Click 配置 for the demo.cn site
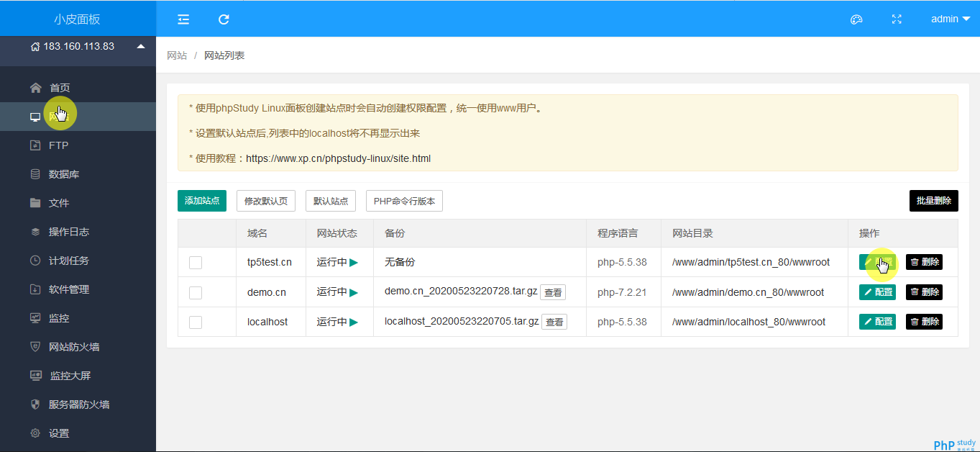 (x=877, y=291)
